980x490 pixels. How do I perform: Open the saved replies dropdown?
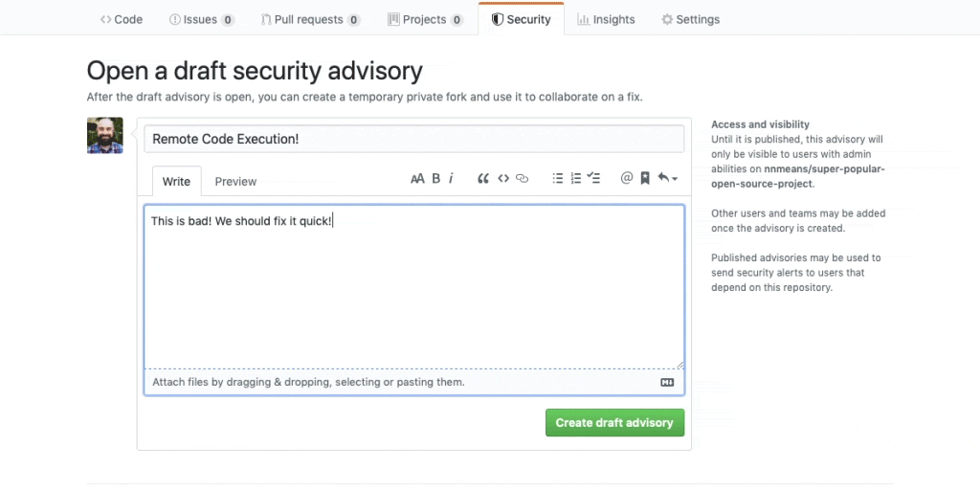(667, 178)
